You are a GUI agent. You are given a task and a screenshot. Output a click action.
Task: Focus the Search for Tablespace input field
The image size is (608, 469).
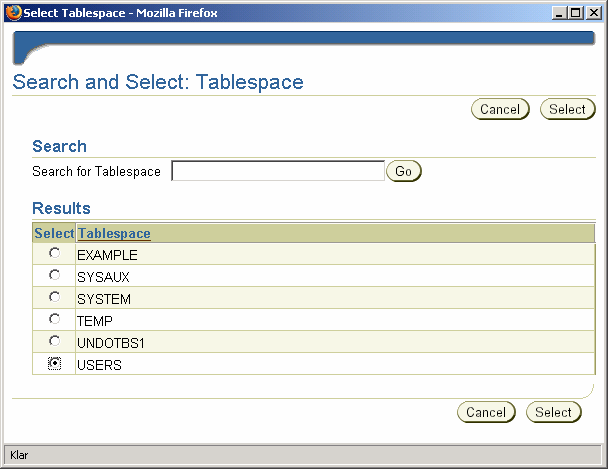pos(278,171)
